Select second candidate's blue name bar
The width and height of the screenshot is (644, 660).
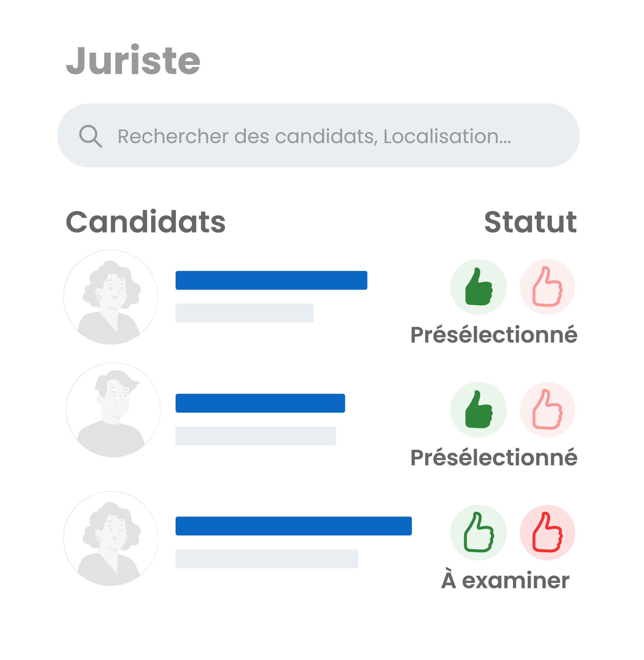point(260,403)
